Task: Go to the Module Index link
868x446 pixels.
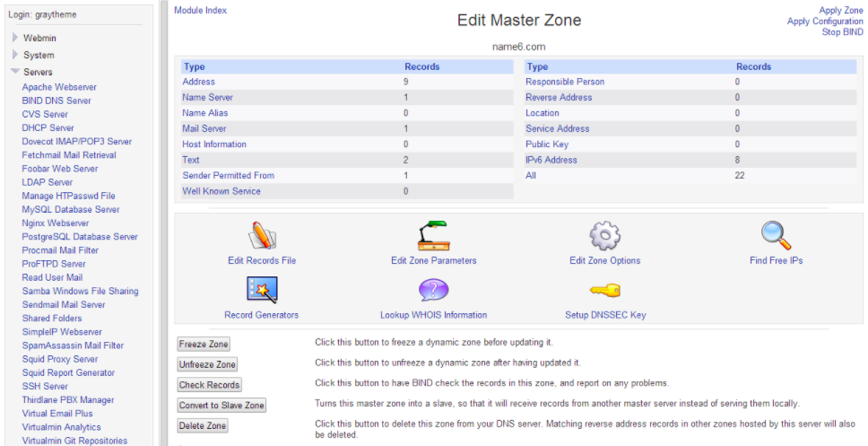Action: coord(200,10)
